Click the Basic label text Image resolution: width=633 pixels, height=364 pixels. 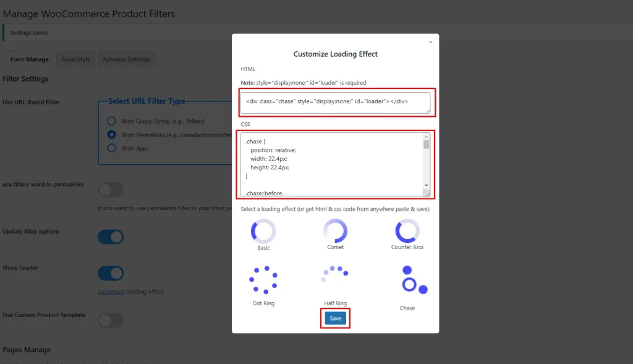click(263, 248)
